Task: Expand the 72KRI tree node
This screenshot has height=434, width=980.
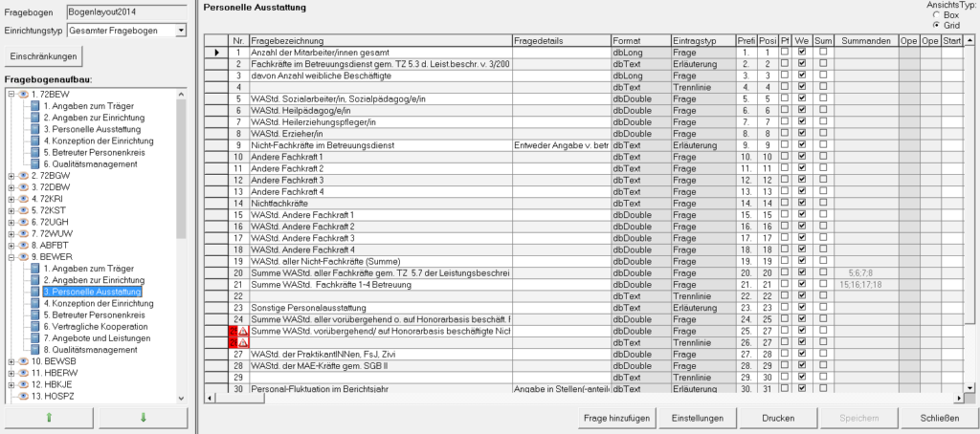Action: coord(11,199)
